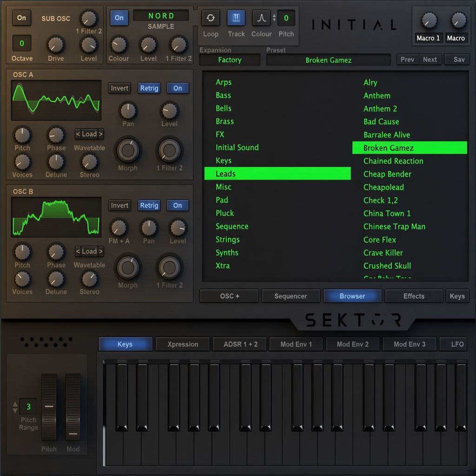The width and height of the screenshot is (476, 476).
Task: Open the Expansion Factory selector
Action: coord(230,60)
